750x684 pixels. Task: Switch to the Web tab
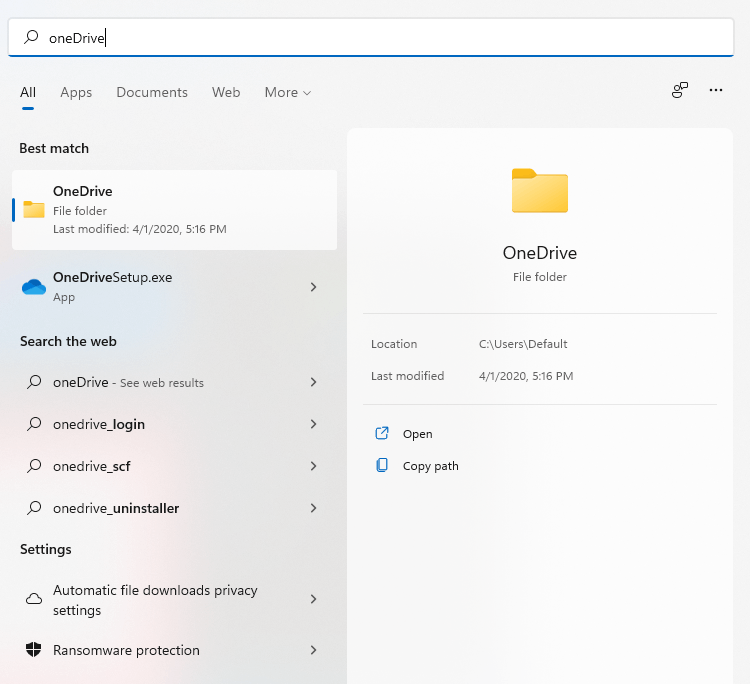[x=226, y=92]
